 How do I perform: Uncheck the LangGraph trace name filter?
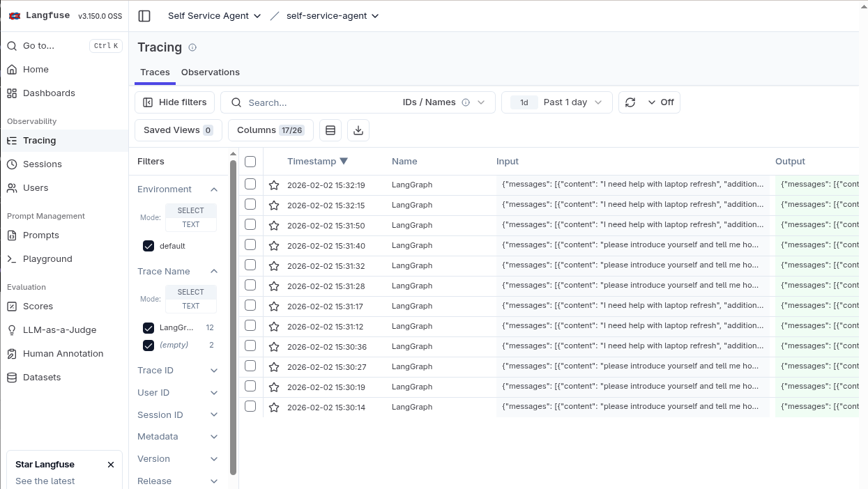[149, 327]
